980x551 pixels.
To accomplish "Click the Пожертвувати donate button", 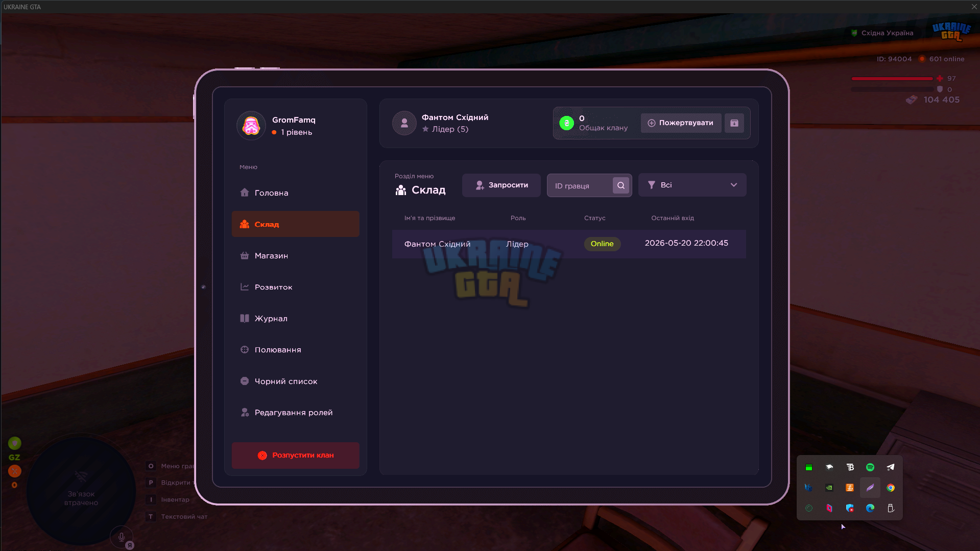I will click(x=681, y=123).
